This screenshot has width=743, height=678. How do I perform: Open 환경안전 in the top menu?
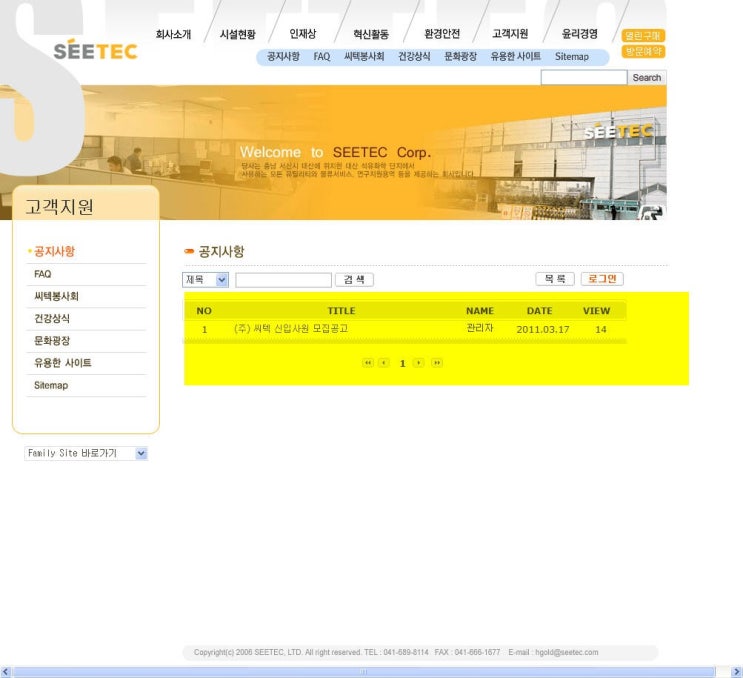click(442, 34)
